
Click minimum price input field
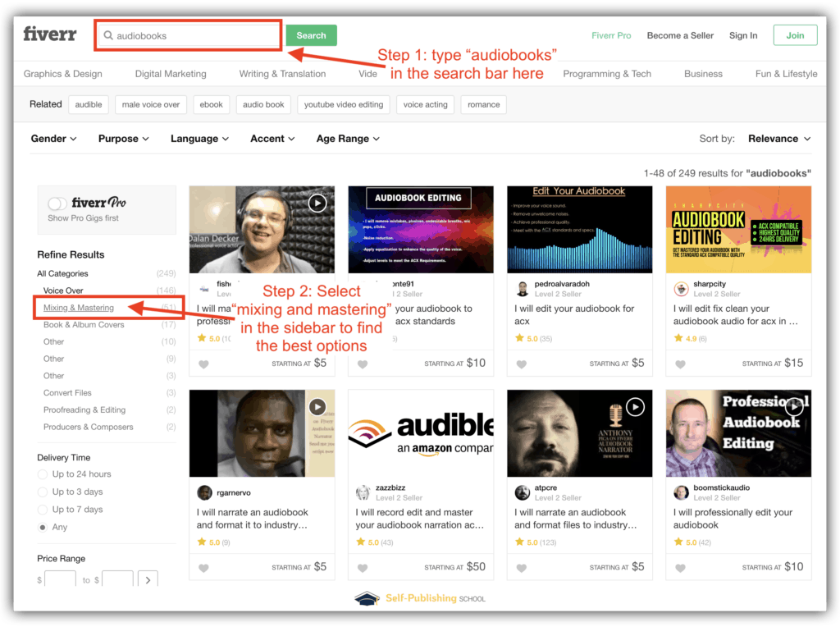60,579
